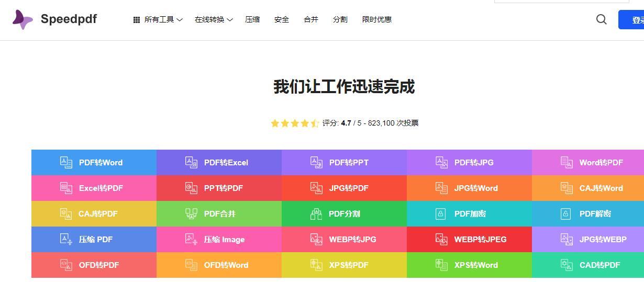Click the PDF转Word tile icon
Screen dimensions: 644x282
(x=66, y=162)
